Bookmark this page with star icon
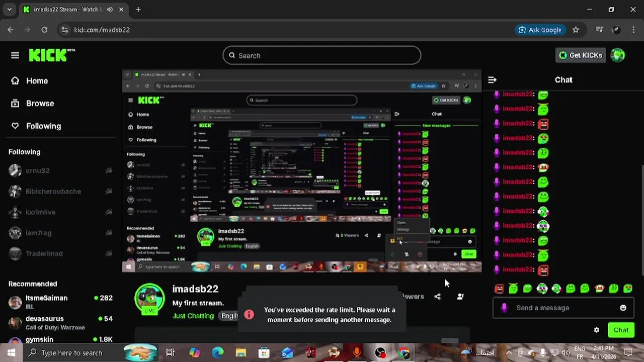644x362 pixels. 576,30
